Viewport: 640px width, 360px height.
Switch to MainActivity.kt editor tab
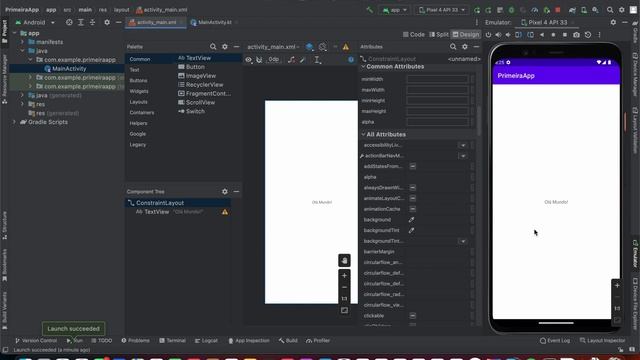[x=211, y=22]
